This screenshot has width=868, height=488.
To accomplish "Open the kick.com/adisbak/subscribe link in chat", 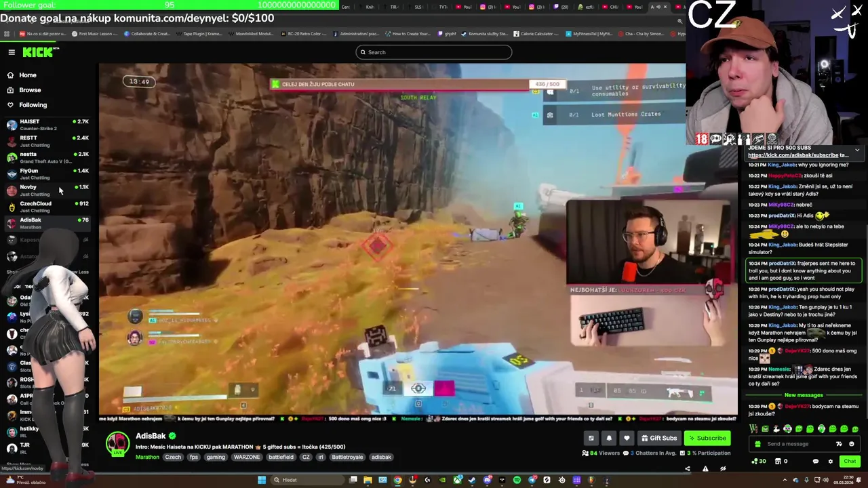I will [x=794, y=155].
